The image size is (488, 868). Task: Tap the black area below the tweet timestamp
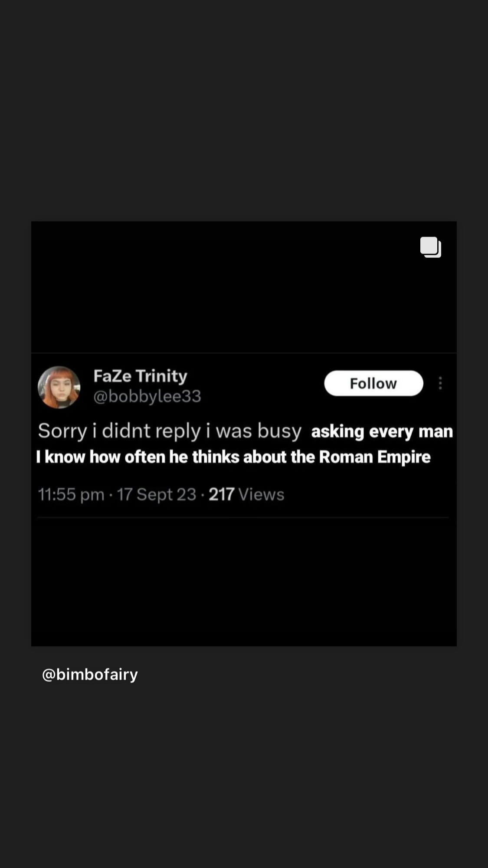pos(243,582)
